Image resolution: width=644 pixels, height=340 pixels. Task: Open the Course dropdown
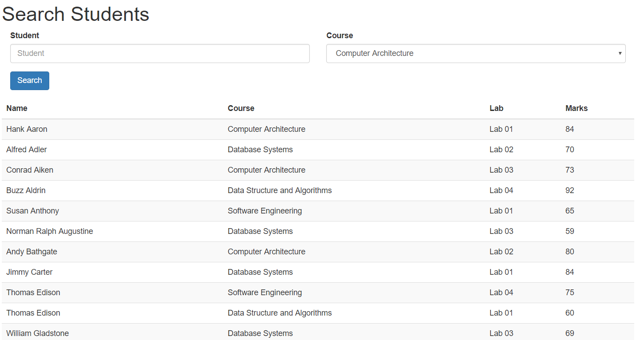pyautogui.click(x=475, y=53)
